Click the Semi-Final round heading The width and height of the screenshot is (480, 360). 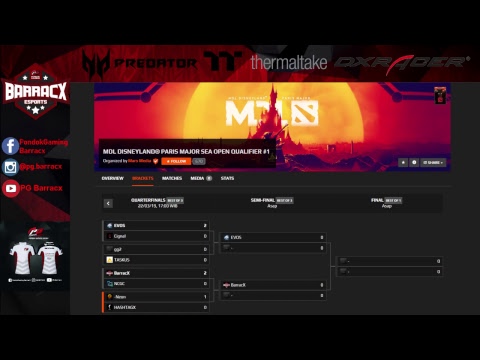[263, 200]
